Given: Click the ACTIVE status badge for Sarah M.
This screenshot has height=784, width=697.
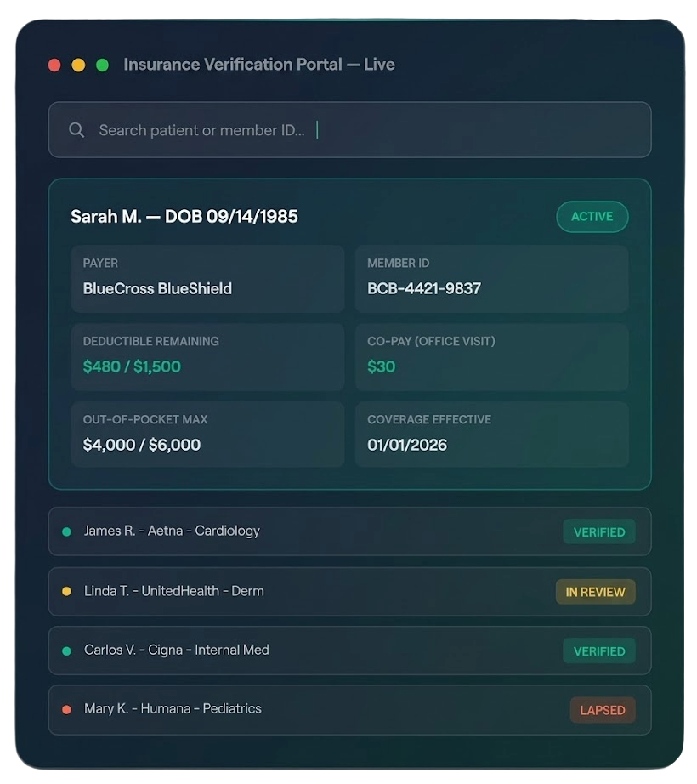Looking at the screenshot, I should [592, 217].
